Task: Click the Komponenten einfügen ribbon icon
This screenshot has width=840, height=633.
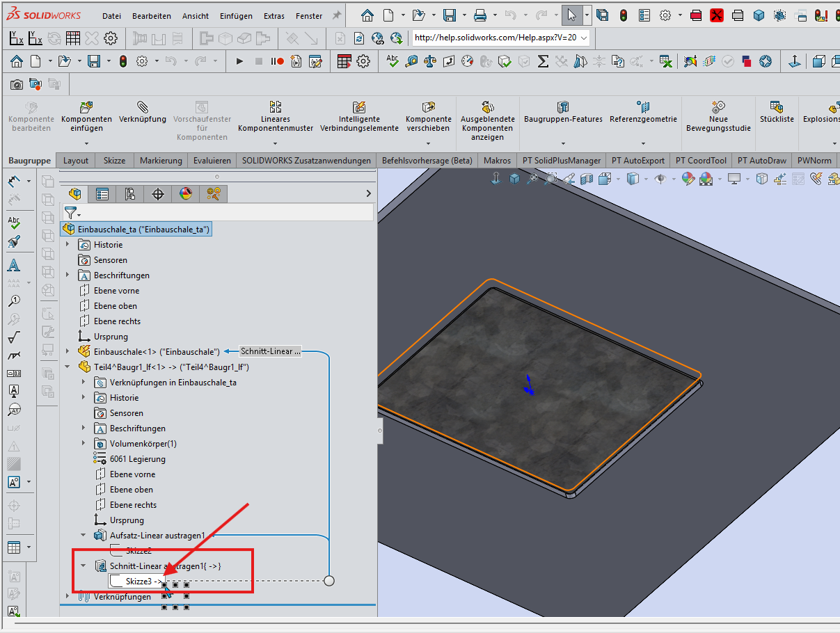Action: [x=86, y=108]
